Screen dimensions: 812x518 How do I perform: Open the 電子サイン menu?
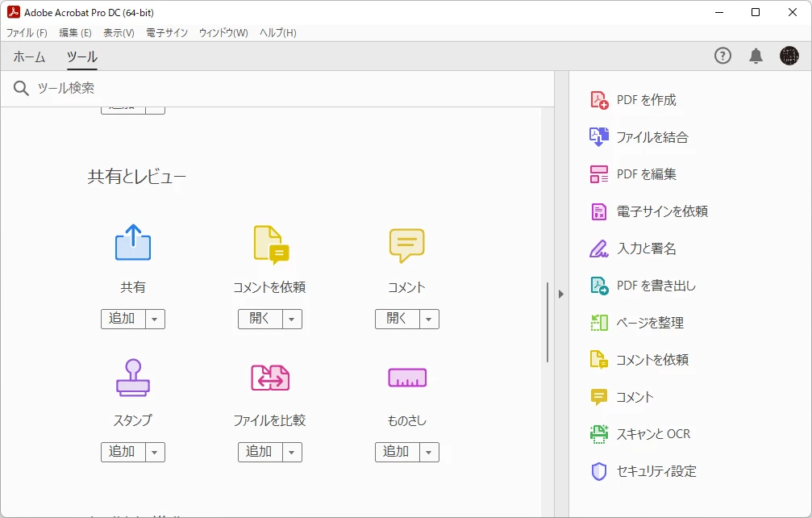pyautogui.click(x=167, y=32)
